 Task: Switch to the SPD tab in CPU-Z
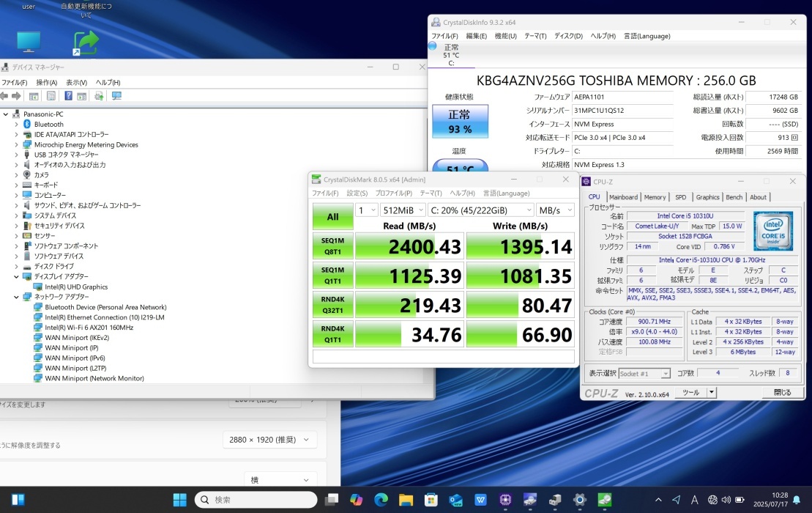click(680, 197)
